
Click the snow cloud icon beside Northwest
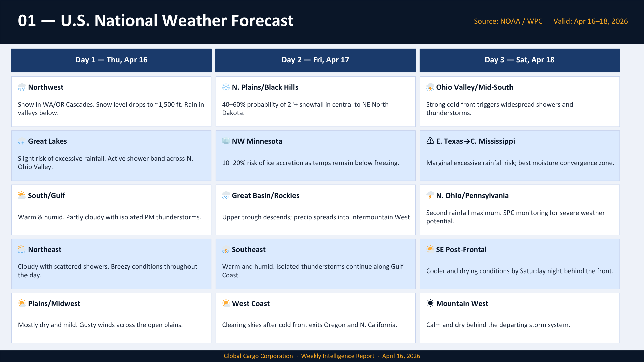(x=22, y=87)
